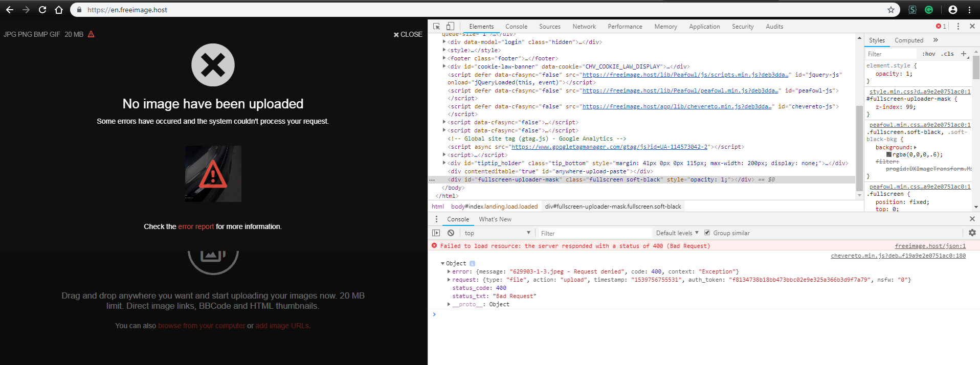Expand the __proto__ property

point(449,305)
